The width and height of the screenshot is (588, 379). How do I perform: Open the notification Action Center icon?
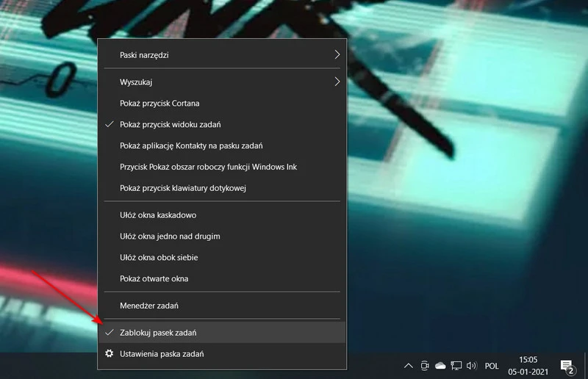567,366
